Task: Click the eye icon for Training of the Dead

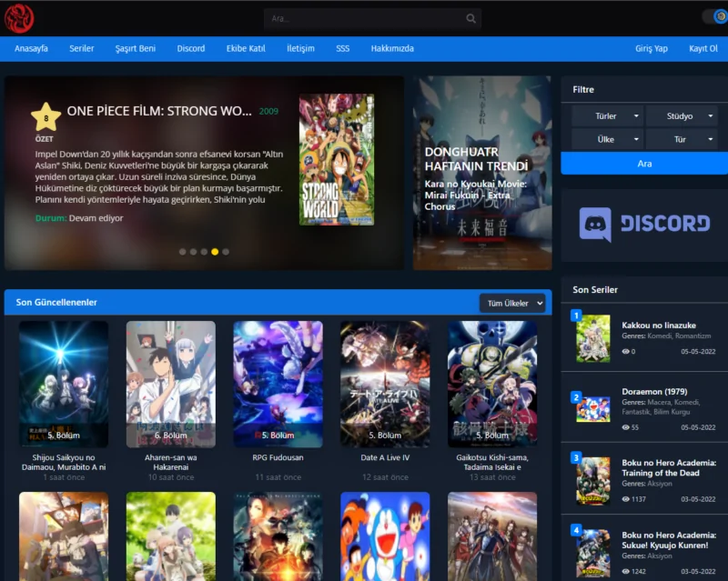Action: coord(625,499)
